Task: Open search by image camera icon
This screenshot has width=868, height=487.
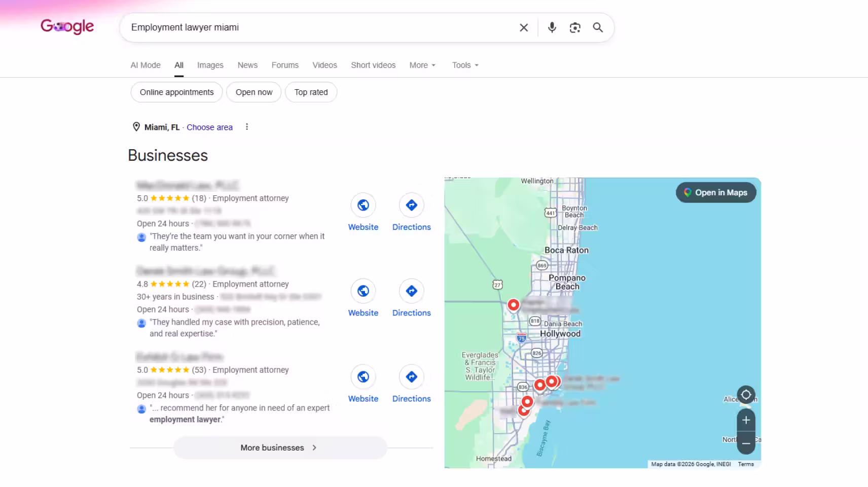Action: [x=575, y=27]
